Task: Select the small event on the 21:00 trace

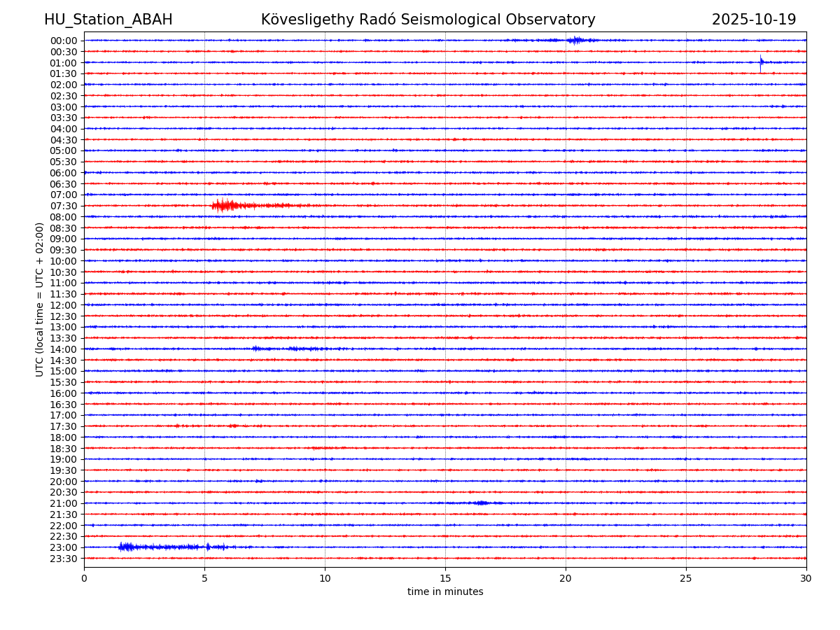Action: [x=480, y=503]
